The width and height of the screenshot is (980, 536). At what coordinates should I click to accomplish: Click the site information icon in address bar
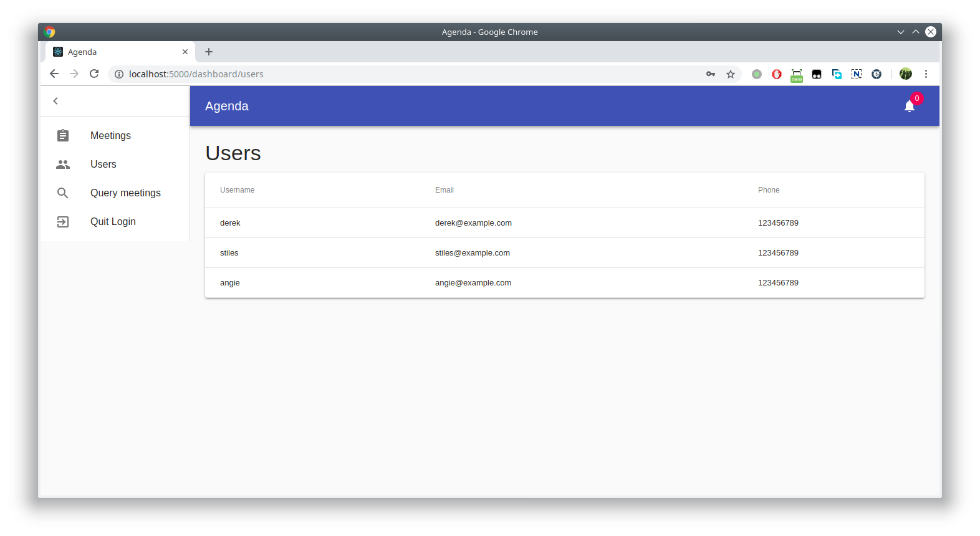click(x=118, y=74)
